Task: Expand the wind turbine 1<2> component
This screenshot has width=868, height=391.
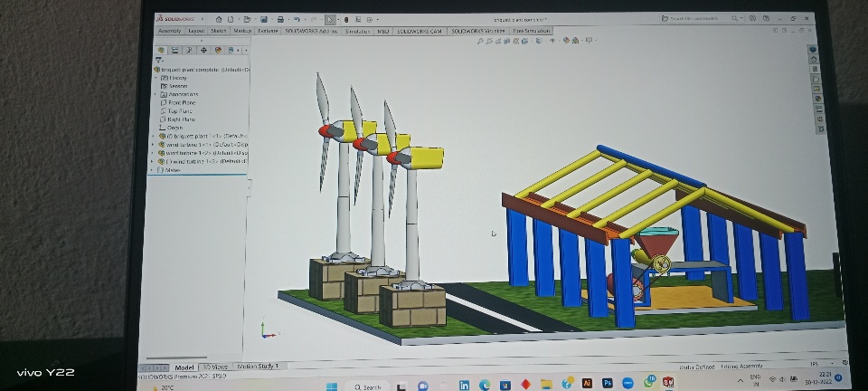Action: point(153,153)
